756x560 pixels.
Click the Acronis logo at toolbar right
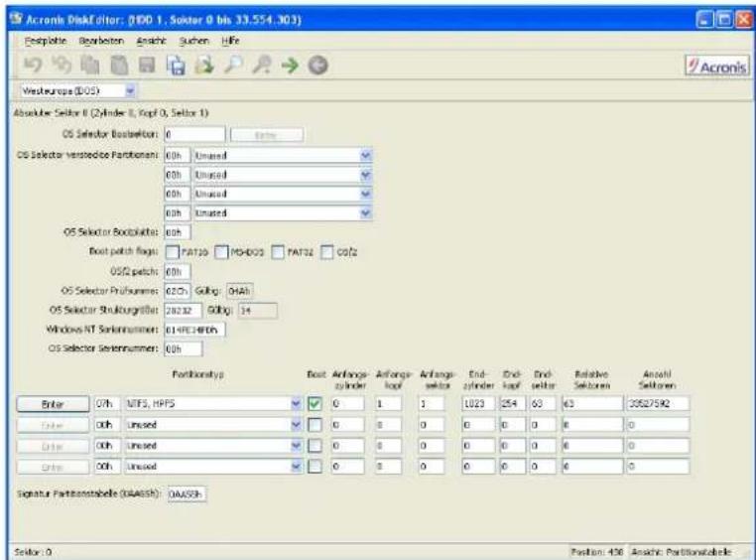click(717, 67)
